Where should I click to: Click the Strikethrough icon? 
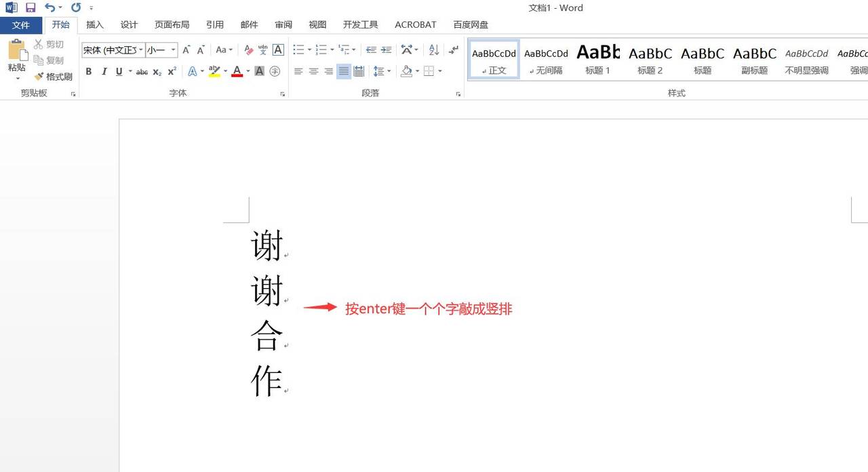[x=141, y=71]
